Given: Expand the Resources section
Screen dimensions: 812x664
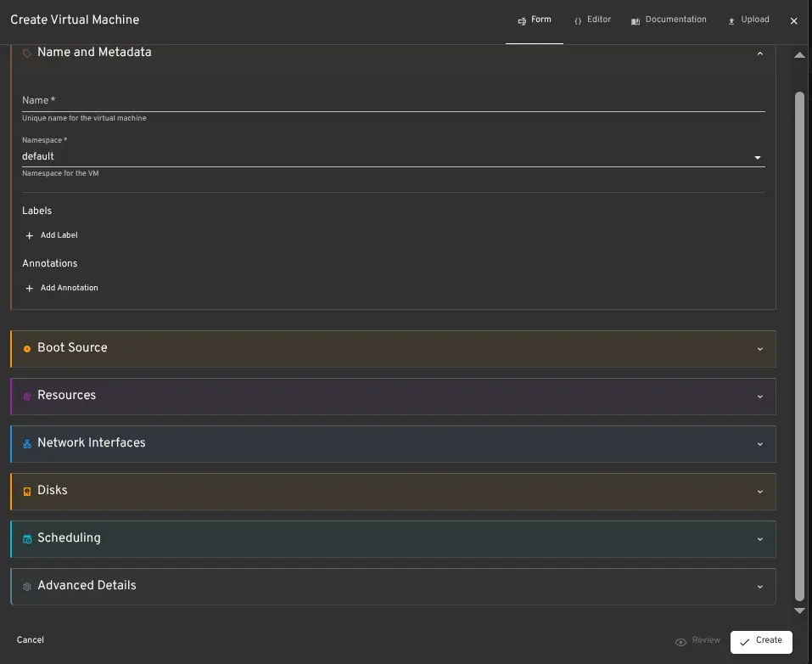Looking at the screenshot, I should pyautogui.click(x=759, y=397).
